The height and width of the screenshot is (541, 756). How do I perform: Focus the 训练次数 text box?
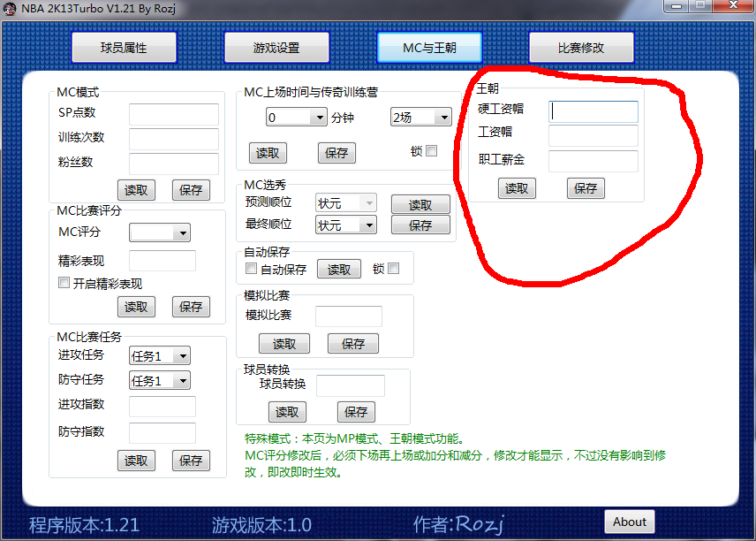[174, 139]
